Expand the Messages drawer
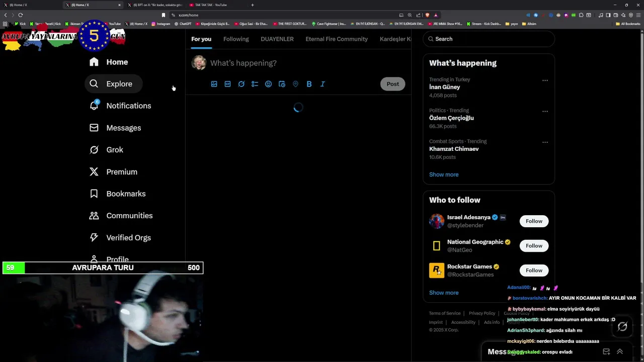 coord(620,352)
